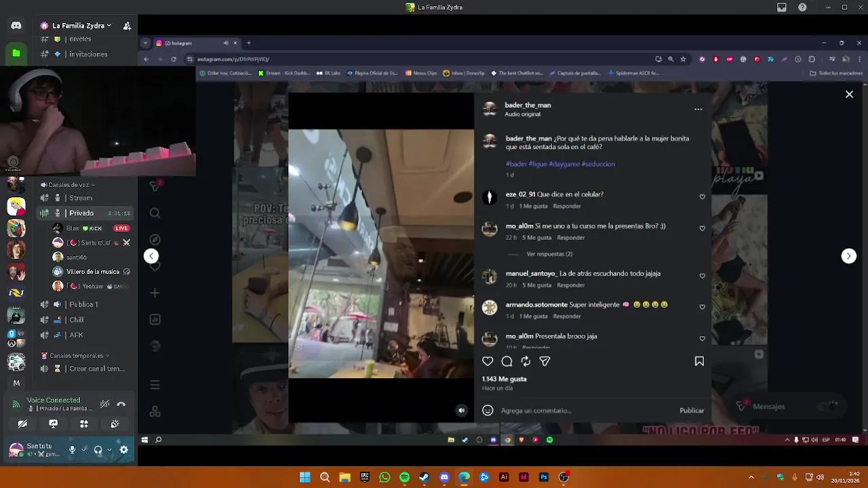Open Photoshop from the Windows taskbar

(544, 477)
